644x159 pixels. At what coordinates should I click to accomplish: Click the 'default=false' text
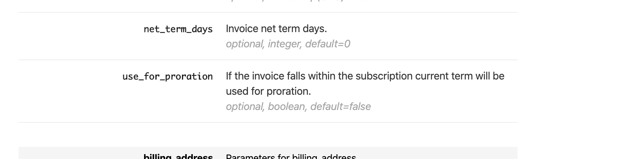pyautogui.click(x=341, y=106)
